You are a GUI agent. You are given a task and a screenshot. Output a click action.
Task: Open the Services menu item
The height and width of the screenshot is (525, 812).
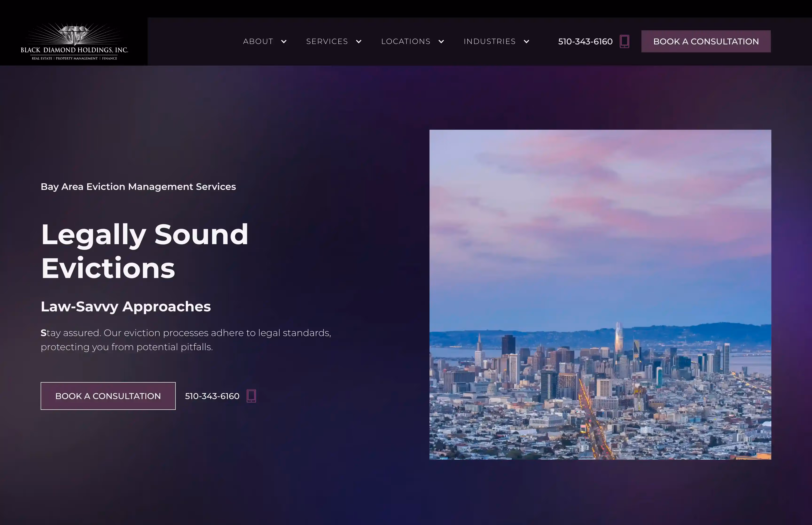click(327, 42)
